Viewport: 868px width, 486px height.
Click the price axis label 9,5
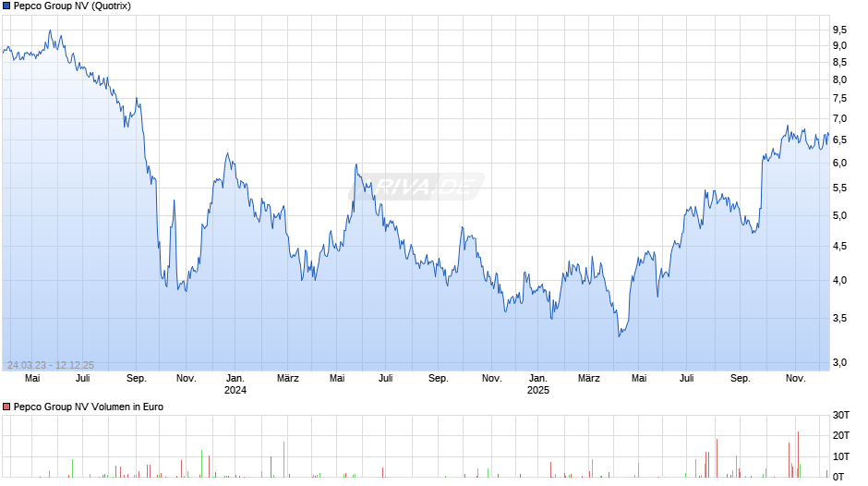[839, 30]
